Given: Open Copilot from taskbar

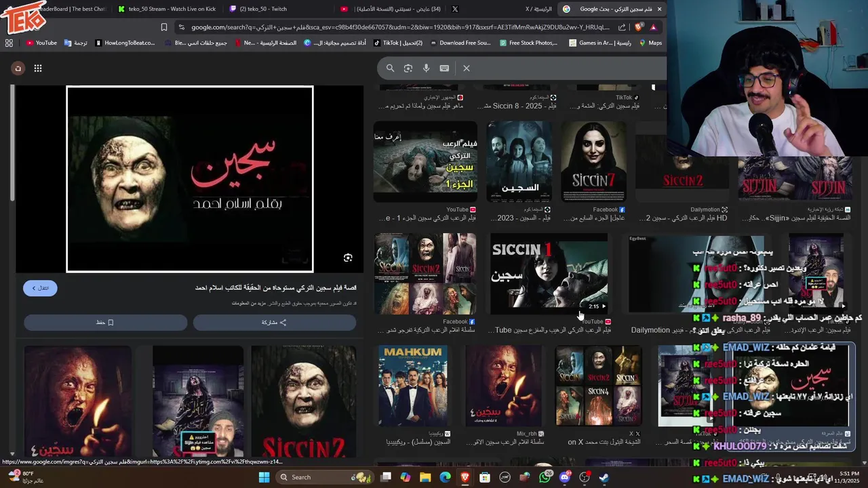Looking at the screenshot, I should click(406, 477).
